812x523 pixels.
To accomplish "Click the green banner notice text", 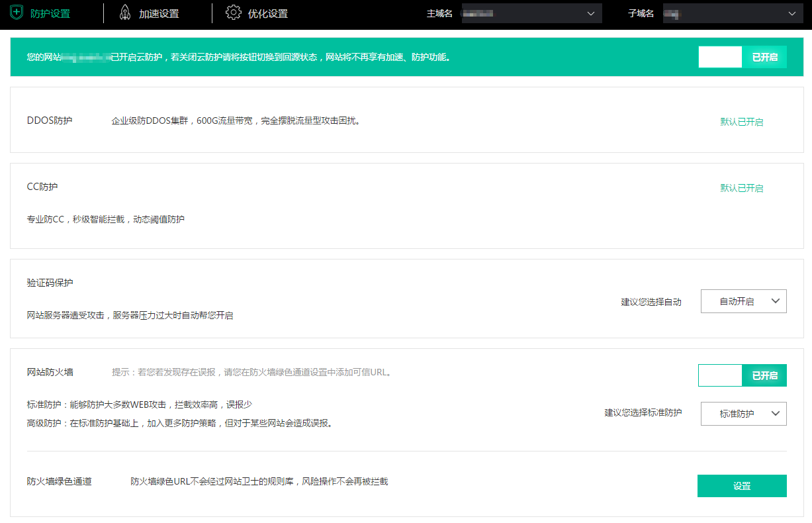I will point(239,58).
